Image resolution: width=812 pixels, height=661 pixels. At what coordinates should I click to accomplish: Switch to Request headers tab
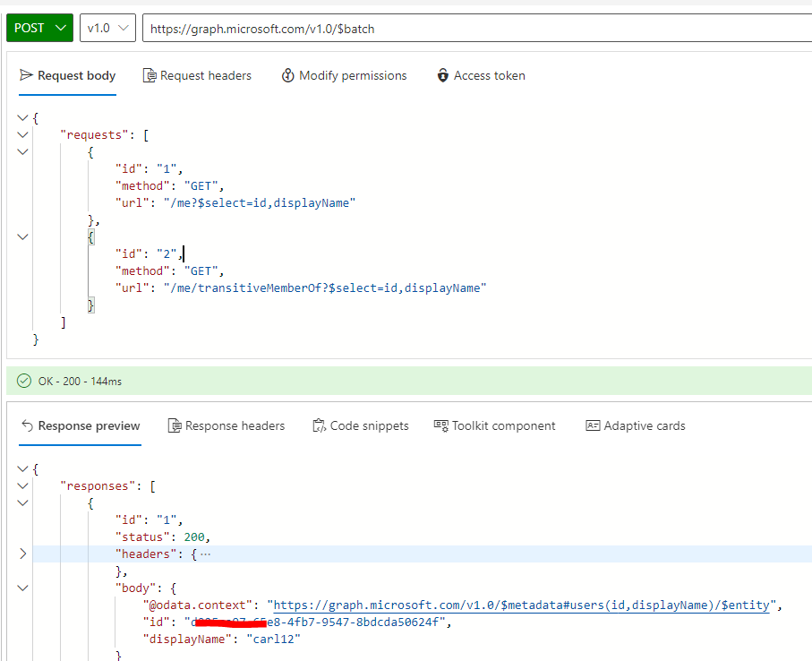[x=197, y=75]
